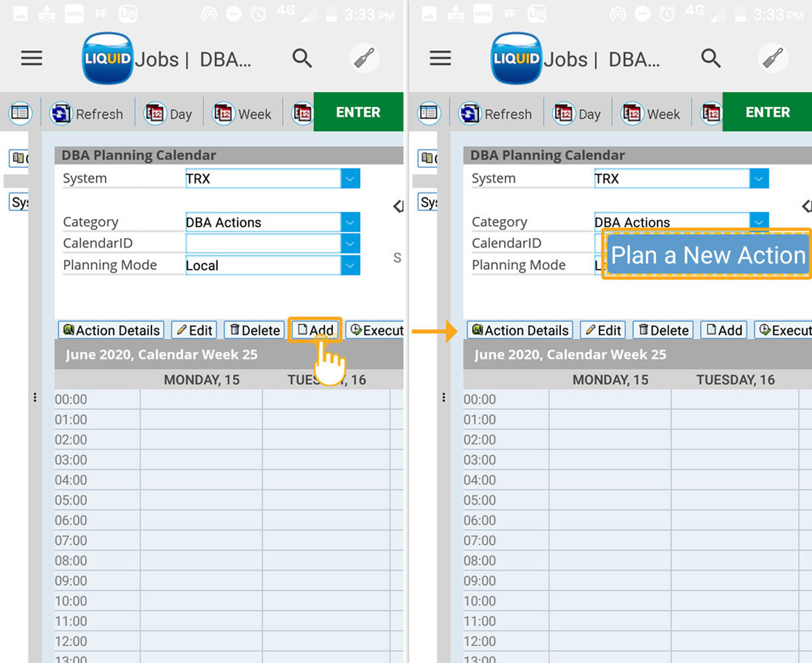
Task: Click Monday 03:00 calendar cell in left screen
Action: pos(201,460)
